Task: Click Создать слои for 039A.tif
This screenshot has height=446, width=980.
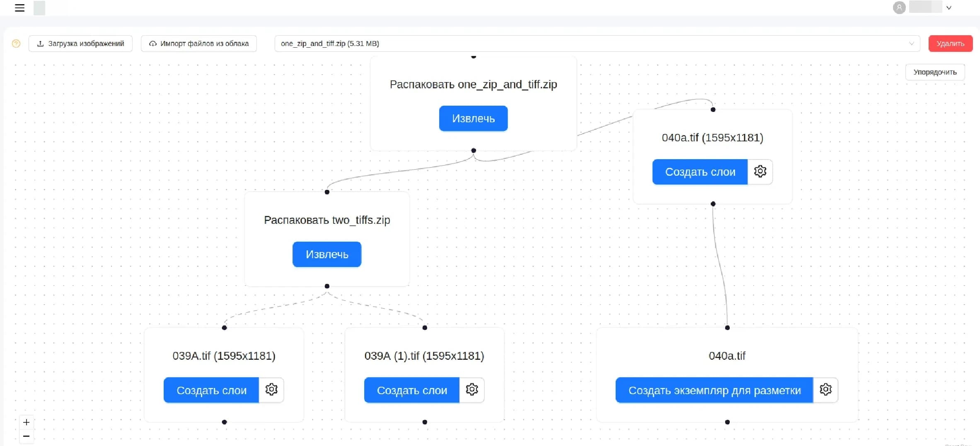Action: [211, 390]
